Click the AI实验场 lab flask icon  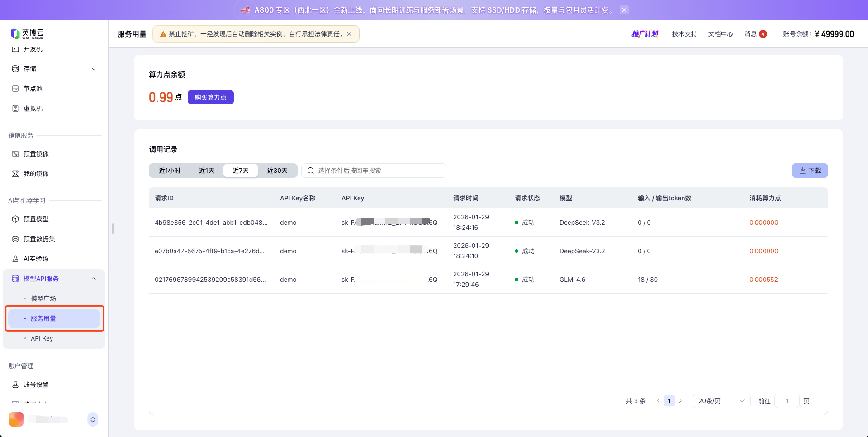tap(15, 259)
